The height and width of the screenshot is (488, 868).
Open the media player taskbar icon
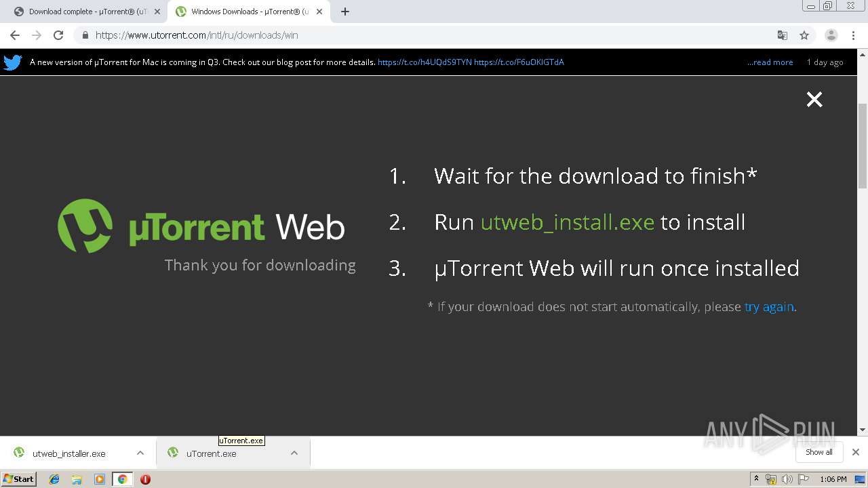[x=100, y=479]
